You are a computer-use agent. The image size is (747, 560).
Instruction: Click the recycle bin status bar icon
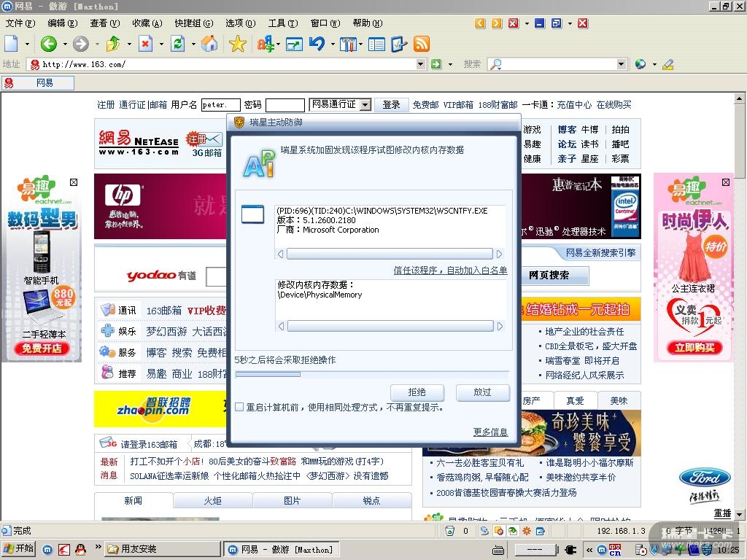coord(449,531)
